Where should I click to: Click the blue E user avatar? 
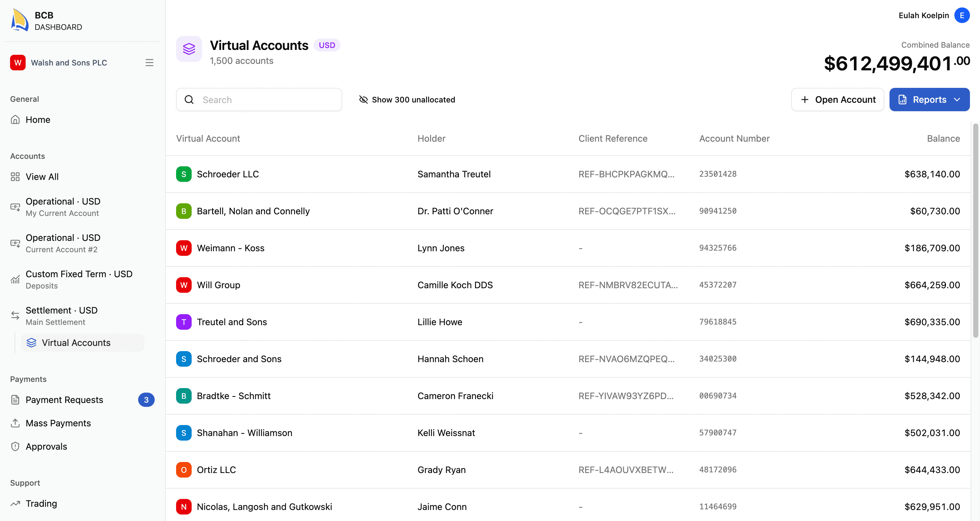[x=962, y=15]
